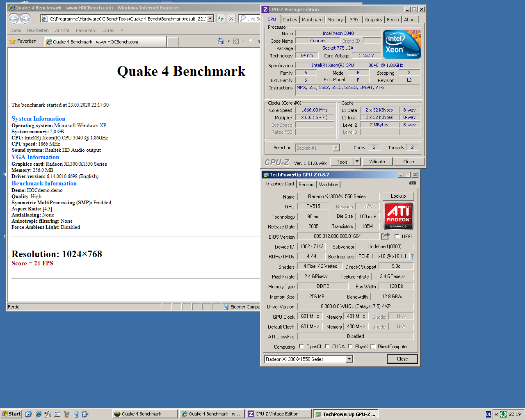
Task: Click the IE new tab button
Action: [173, 41]
